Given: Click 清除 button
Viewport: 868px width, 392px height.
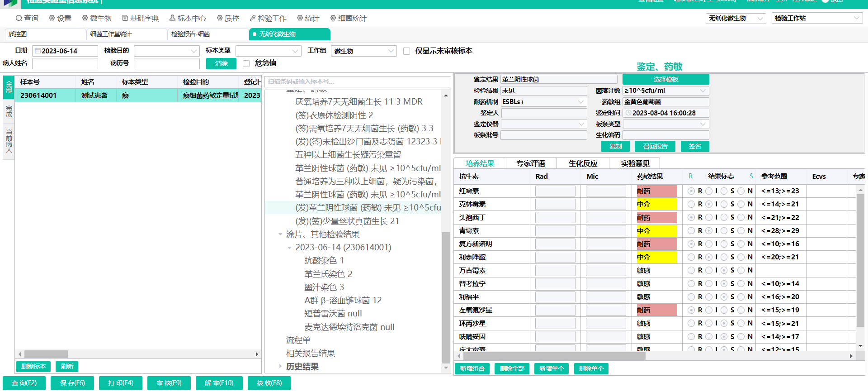Looking at the screenshot, I should pos(221,63).
